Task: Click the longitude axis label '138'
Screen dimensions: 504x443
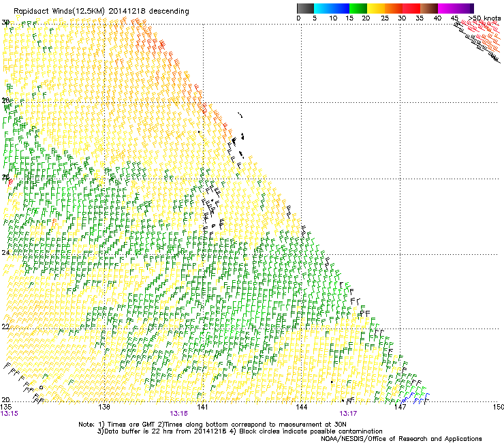Action: tap(104, 407)
